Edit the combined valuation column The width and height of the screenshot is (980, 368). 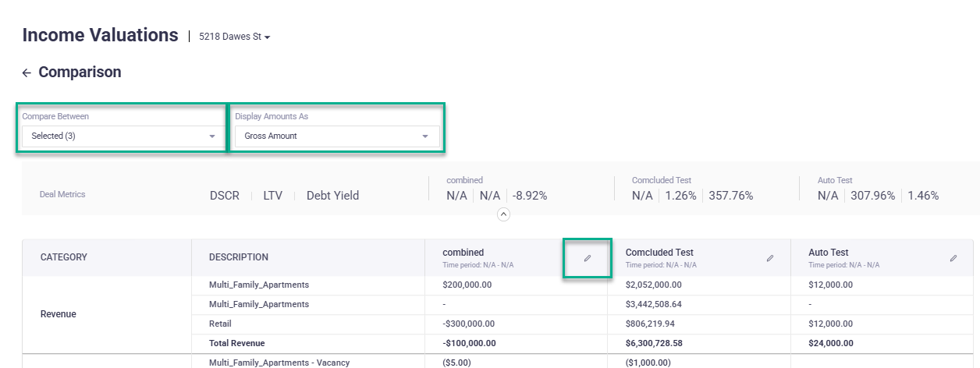[588, 258]
